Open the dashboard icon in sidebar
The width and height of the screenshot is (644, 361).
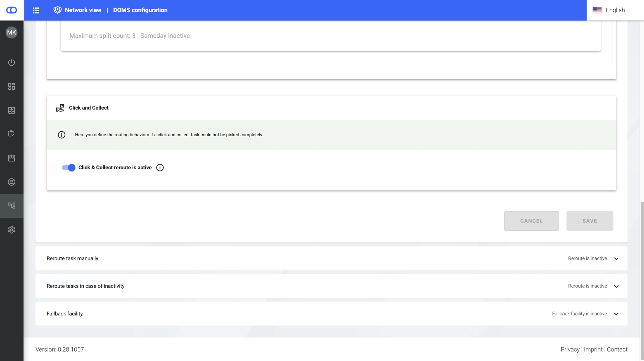click(x=11, y=86)
